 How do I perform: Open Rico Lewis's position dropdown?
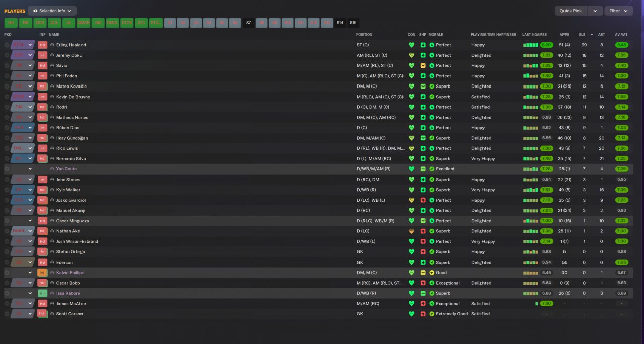point(23,148)
